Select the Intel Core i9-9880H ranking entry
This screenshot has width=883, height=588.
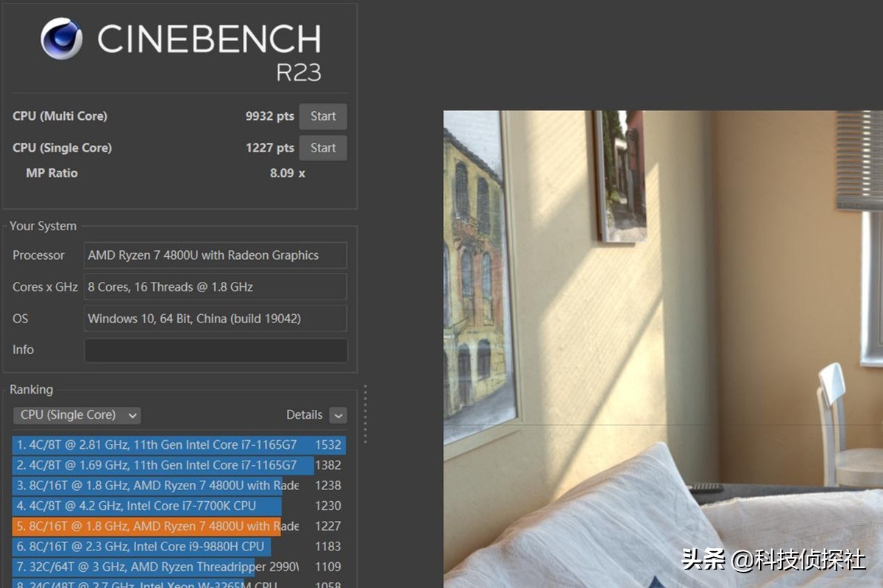click(179, 546)
